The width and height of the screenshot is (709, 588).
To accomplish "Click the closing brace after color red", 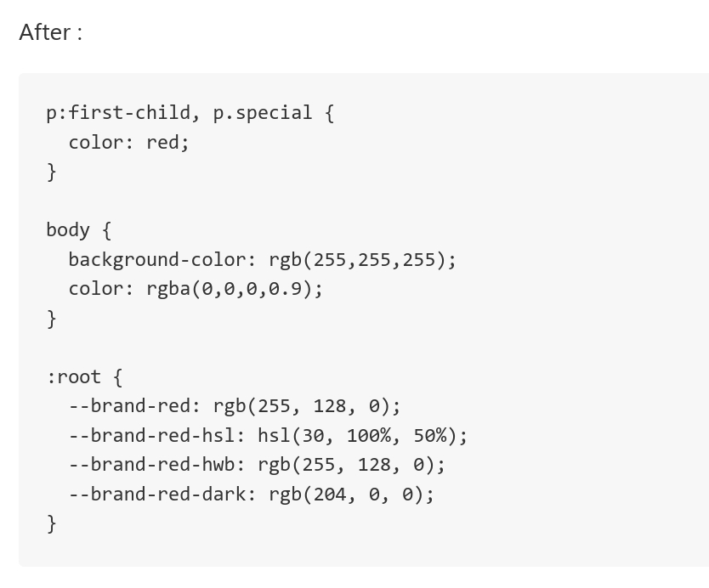I will 52,172.
